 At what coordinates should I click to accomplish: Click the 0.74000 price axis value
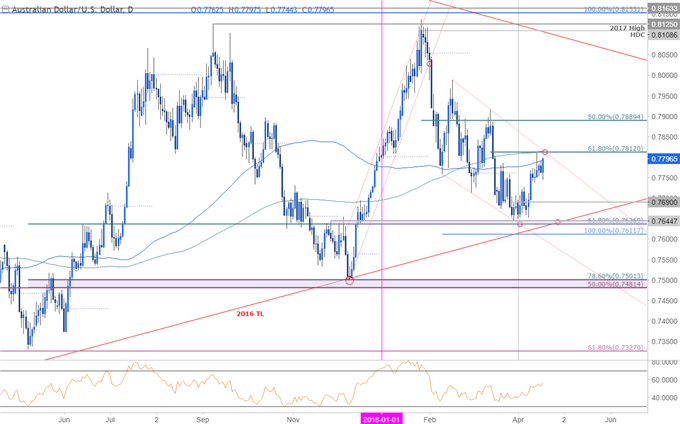664,321
